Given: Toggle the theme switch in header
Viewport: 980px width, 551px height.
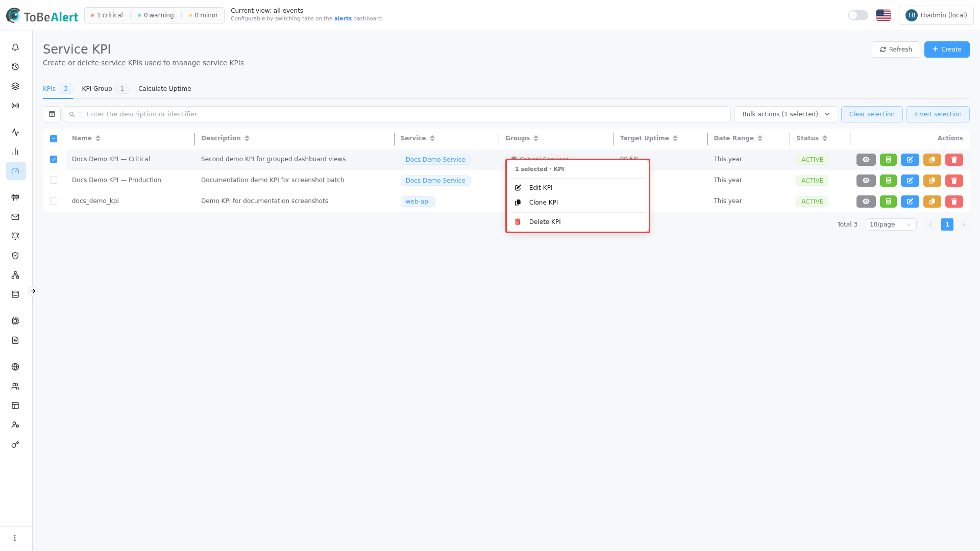Looking at the screenshot, I should pos(857,15).
